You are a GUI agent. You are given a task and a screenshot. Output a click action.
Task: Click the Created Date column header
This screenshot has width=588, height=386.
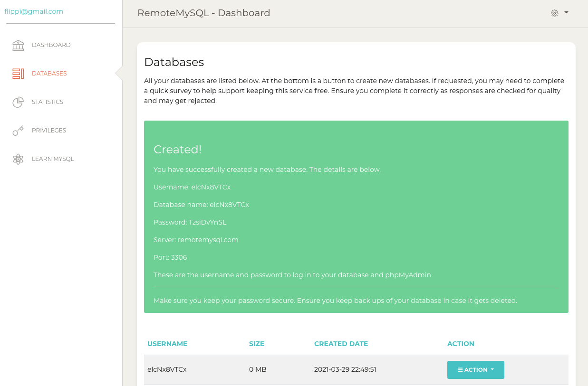(341, 344)
